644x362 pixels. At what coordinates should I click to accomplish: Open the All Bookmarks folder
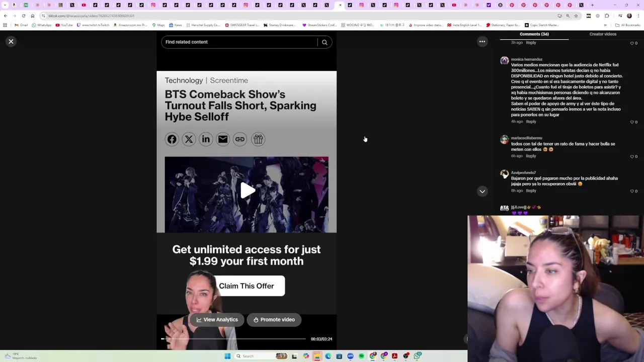(627, 25)
